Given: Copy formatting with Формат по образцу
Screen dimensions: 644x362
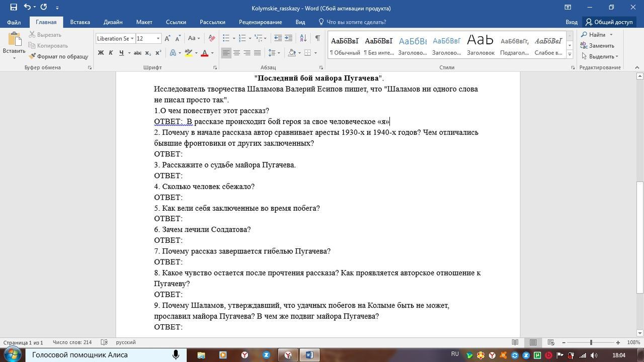Looking at the screenshot, I should point(58,56).
